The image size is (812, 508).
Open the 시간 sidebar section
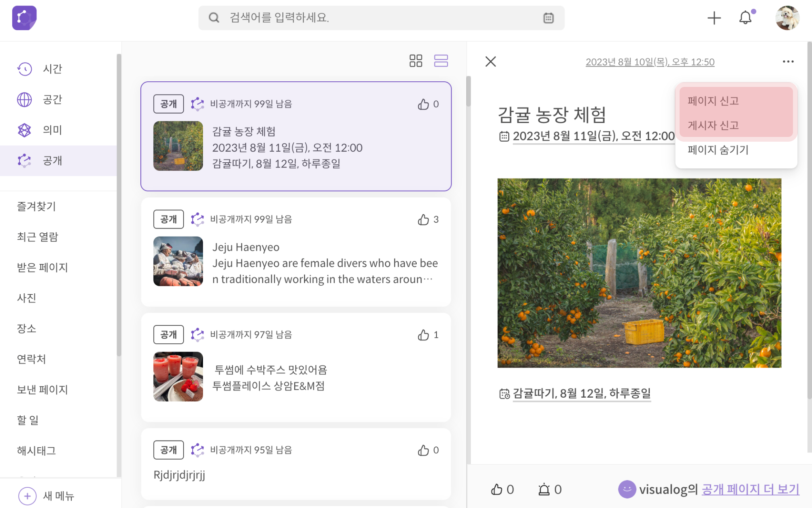pyautogui.click(x=58, y=69)
